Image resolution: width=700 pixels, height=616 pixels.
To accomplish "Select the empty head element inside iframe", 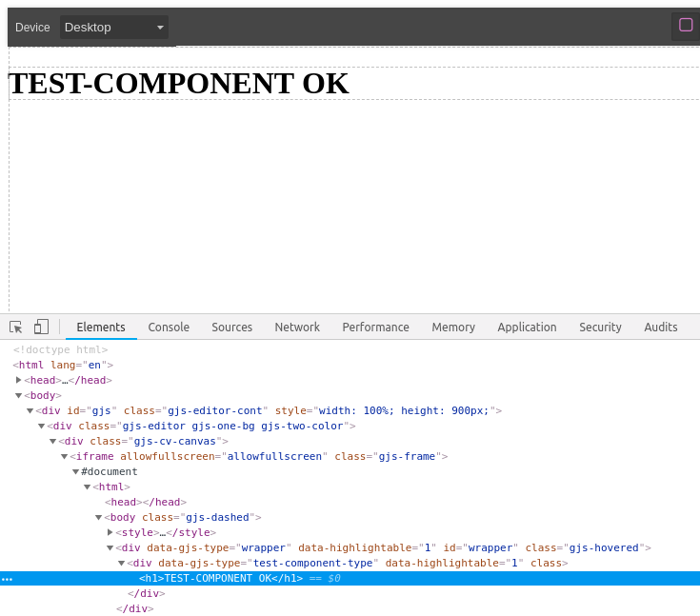I will 146,502.
